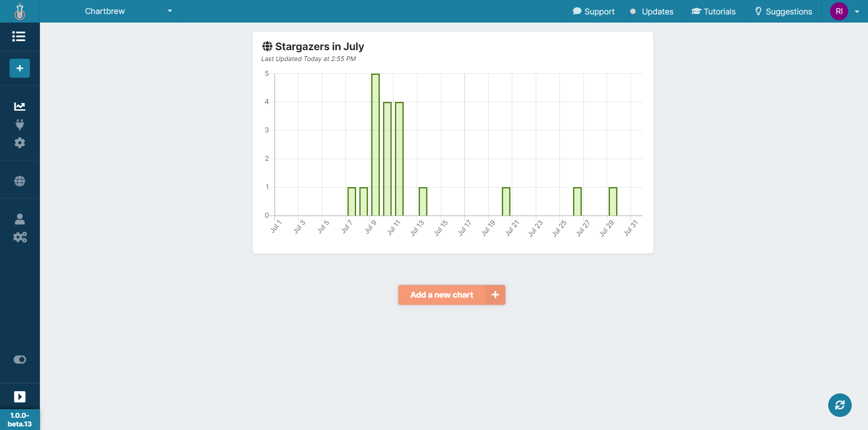Open the Chartbrew project dropdown

point(127,11)
